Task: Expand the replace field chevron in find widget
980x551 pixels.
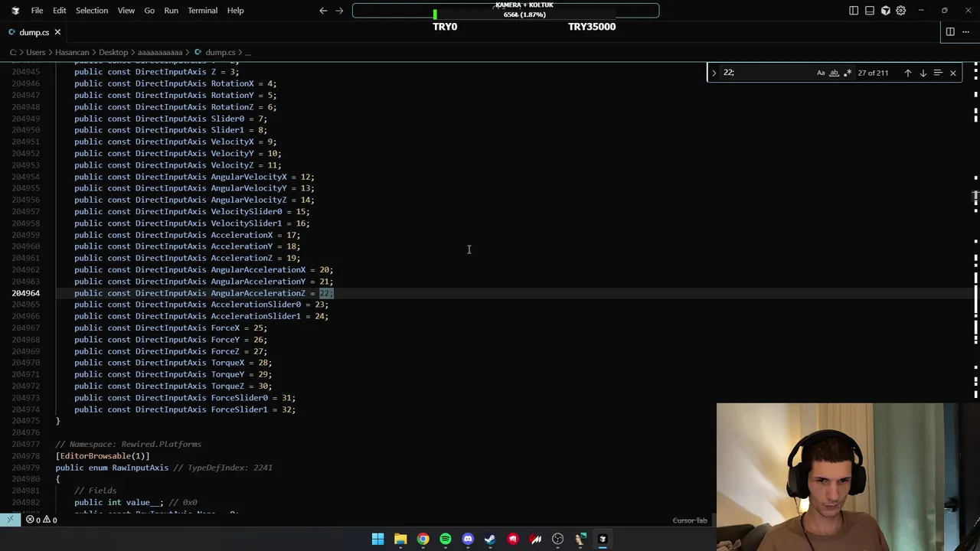Action: (x=714, y=73)
